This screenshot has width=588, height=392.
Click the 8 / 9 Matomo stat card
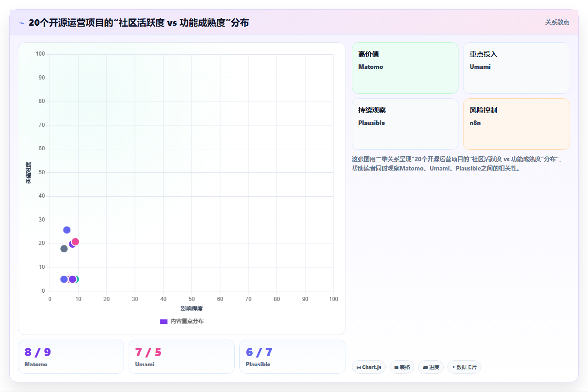[x=71, y=357]
